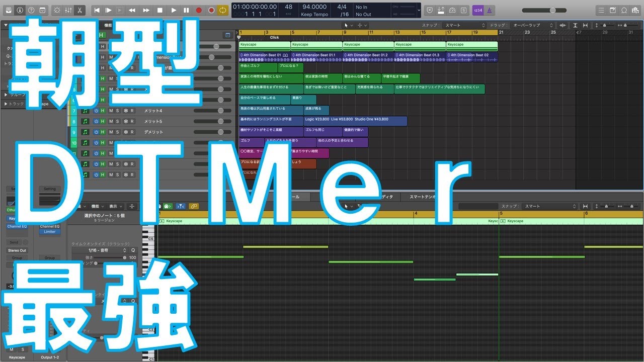644x362 pixels.
Task: Open the Toolbar toggle button
Action: (43, 10)
